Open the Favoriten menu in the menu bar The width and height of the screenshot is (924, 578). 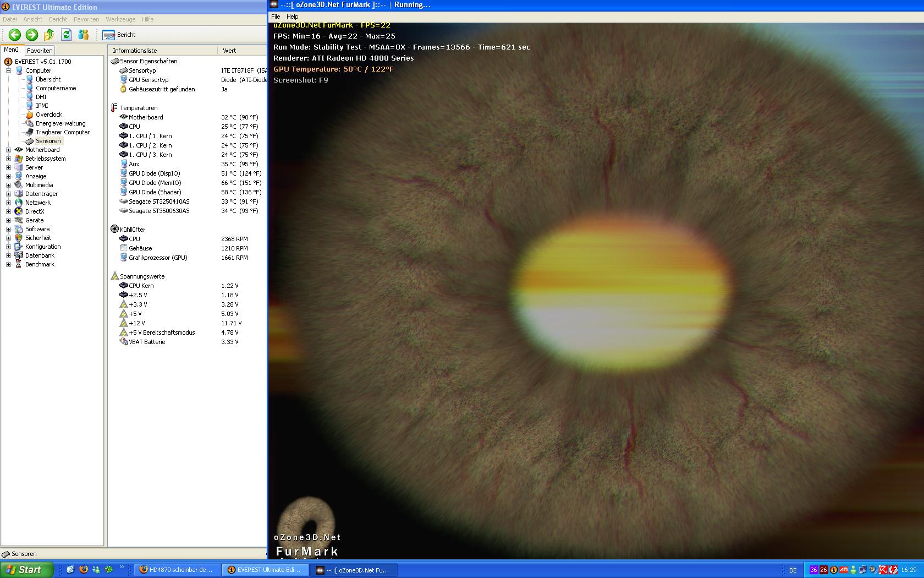(86, 19)
